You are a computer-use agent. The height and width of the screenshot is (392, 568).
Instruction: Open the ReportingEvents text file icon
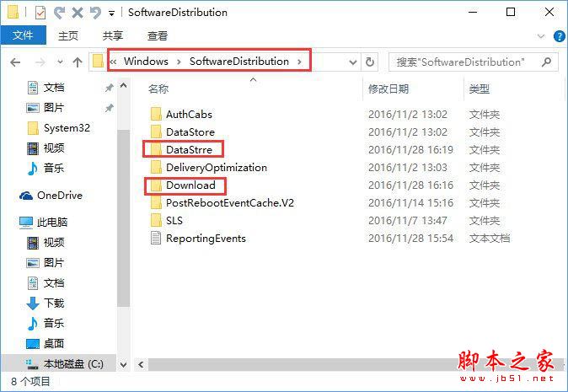click(x=155, y=238)
